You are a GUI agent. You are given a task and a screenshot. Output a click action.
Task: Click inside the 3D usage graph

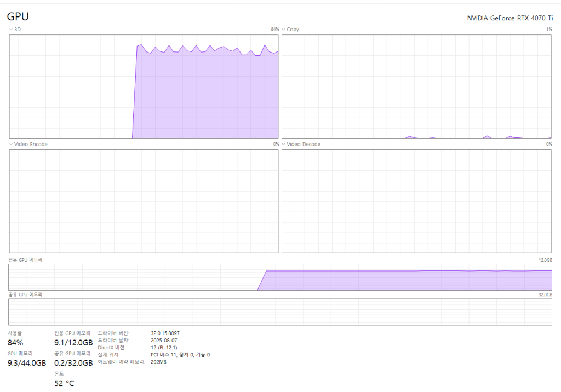(x=144, y=87)
